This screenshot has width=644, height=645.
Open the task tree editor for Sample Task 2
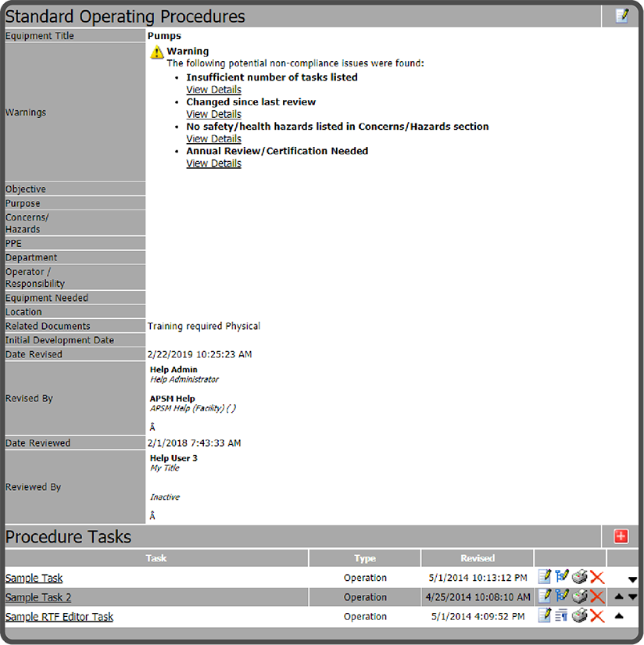click(563, 596)
